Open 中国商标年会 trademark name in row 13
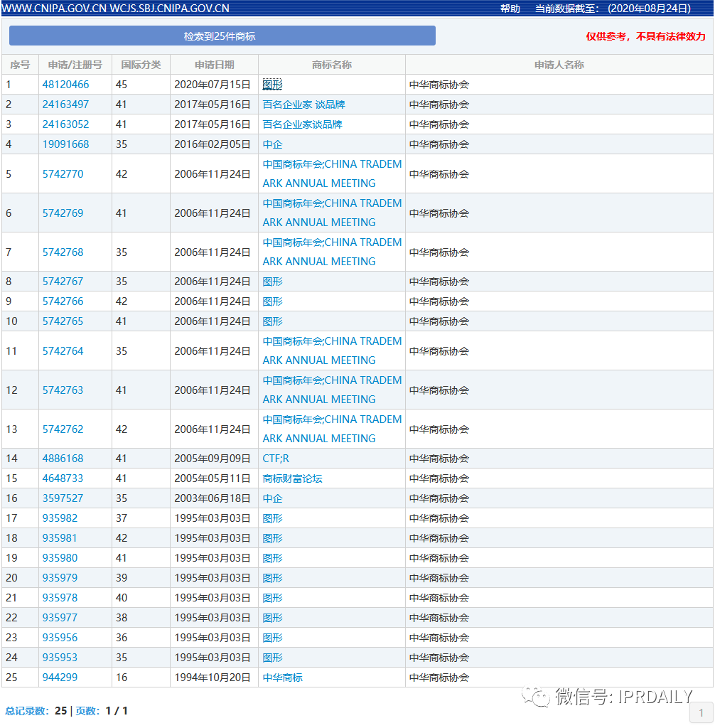This screenshot has width=715, height=728. click(x=332, y=429)
